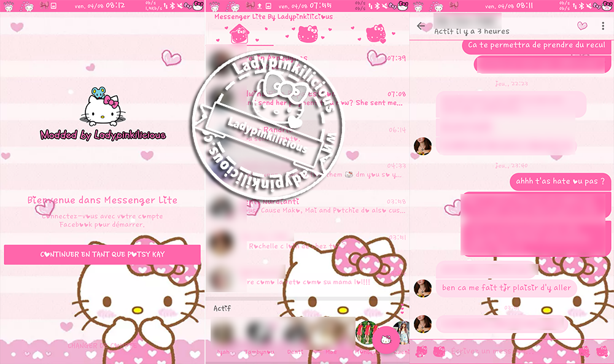This screenshot has height=364, width=614.
Task: Tap second Hello Kitty icon left of message field
Action: point(439,351)
